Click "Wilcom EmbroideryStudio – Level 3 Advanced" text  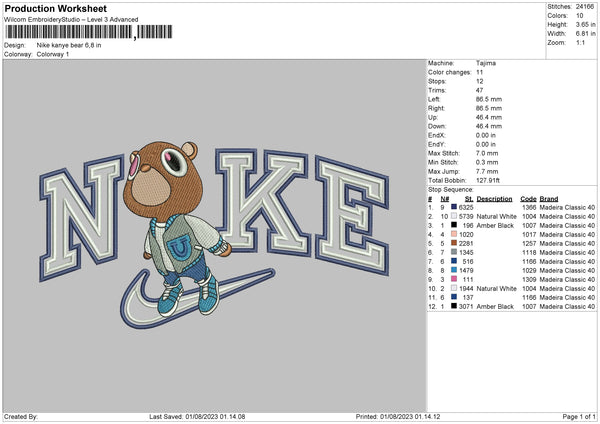click(71, 20)
